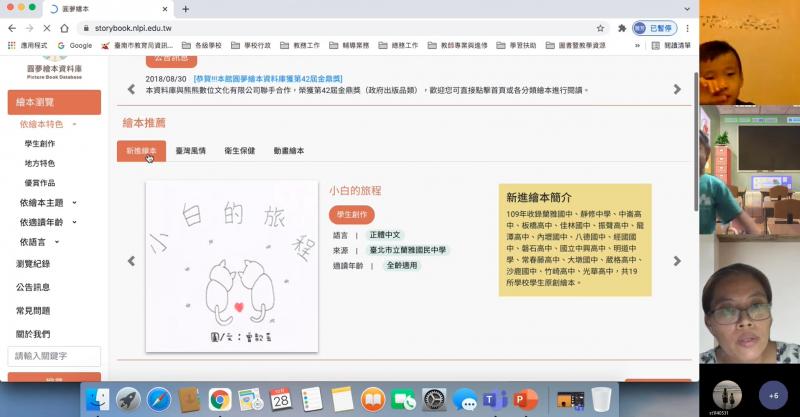
Task: Open PowerPoint from the dock
Action: (526, 399)
